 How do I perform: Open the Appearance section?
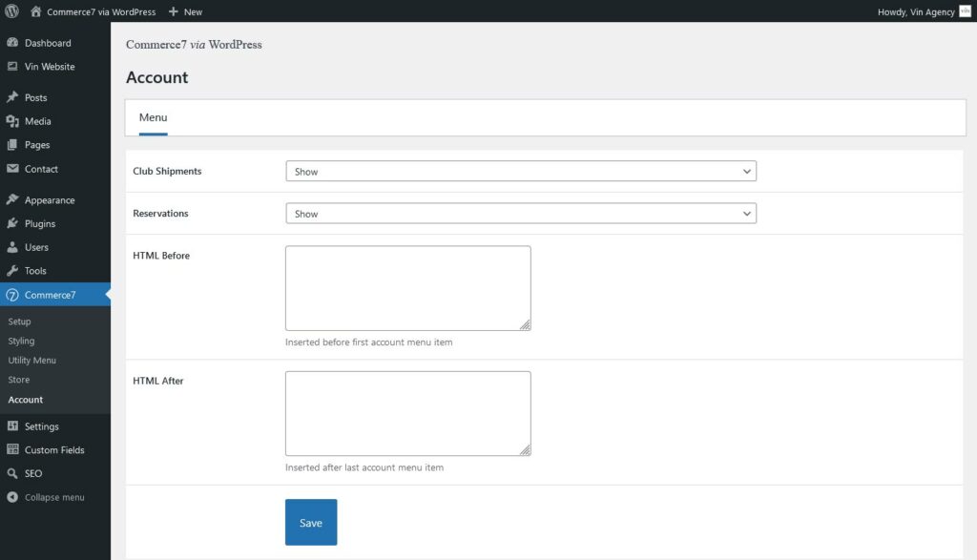[52, 199]
